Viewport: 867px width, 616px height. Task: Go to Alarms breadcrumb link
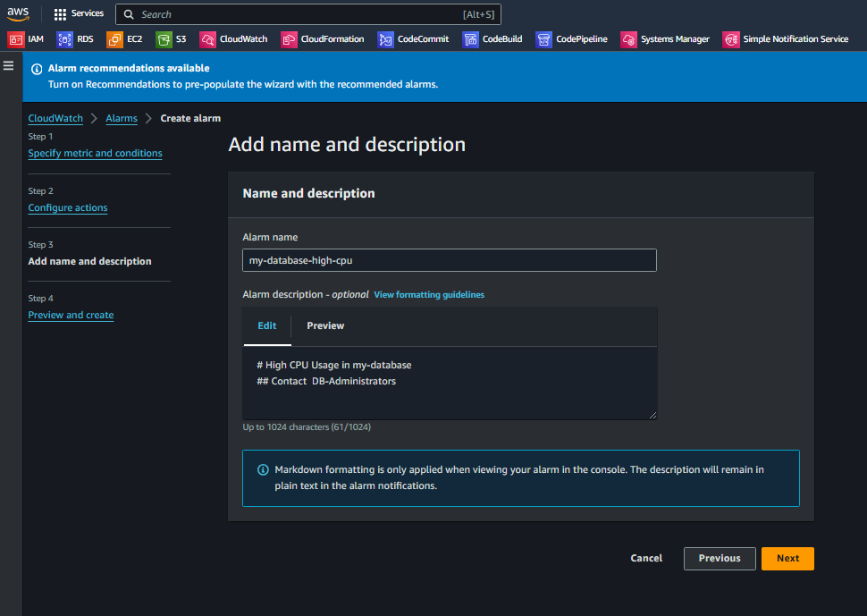coord(122,118)
